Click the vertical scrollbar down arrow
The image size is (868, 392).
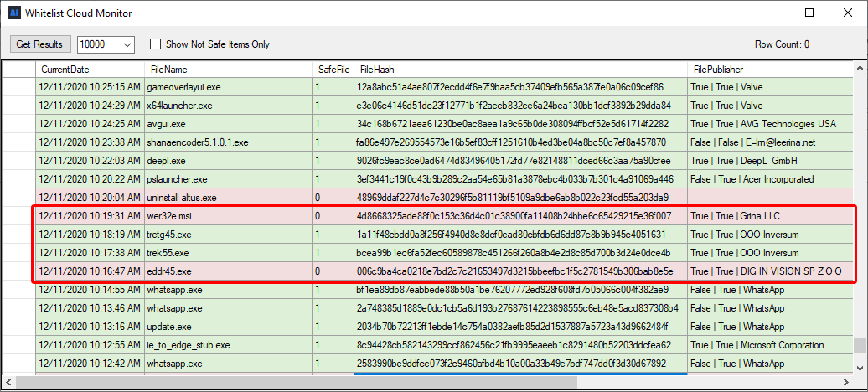860,366
